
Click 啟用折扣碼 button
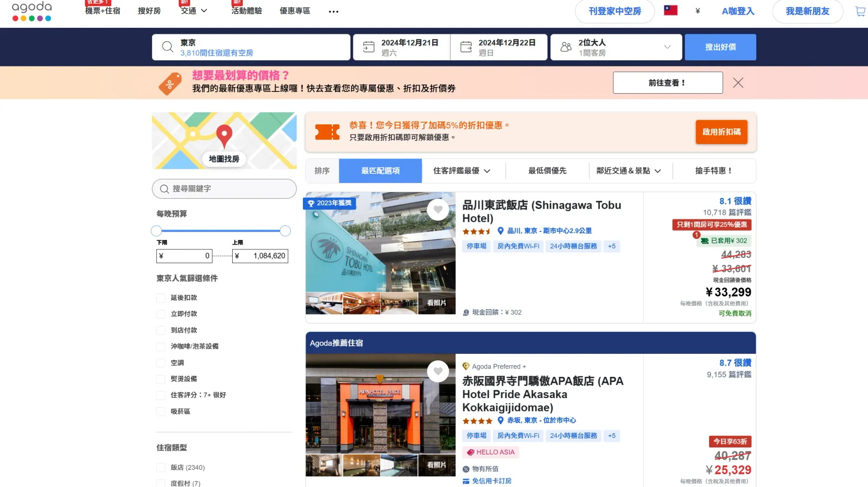point(721,132)
